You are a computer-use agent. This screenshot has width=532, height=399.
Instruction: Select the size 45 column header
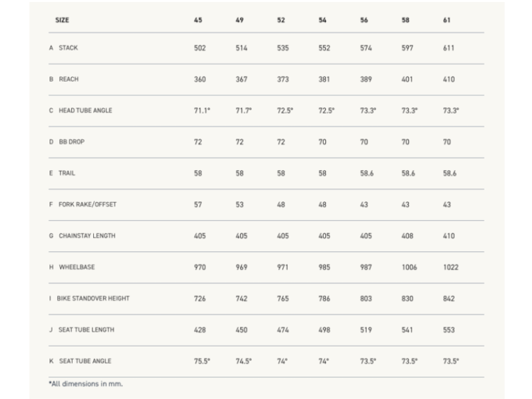click(x=198, y=21)
